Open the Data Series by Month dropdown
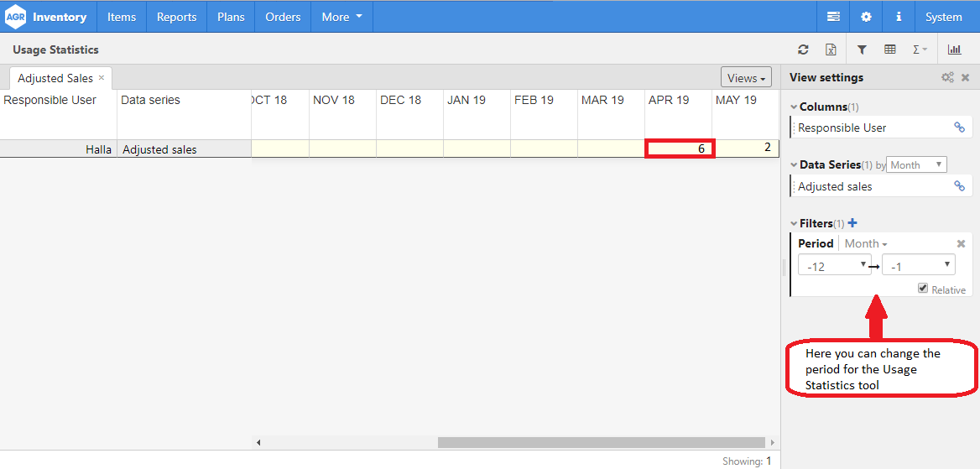This screenshot has height=469, width=980. tap(916, 165)
